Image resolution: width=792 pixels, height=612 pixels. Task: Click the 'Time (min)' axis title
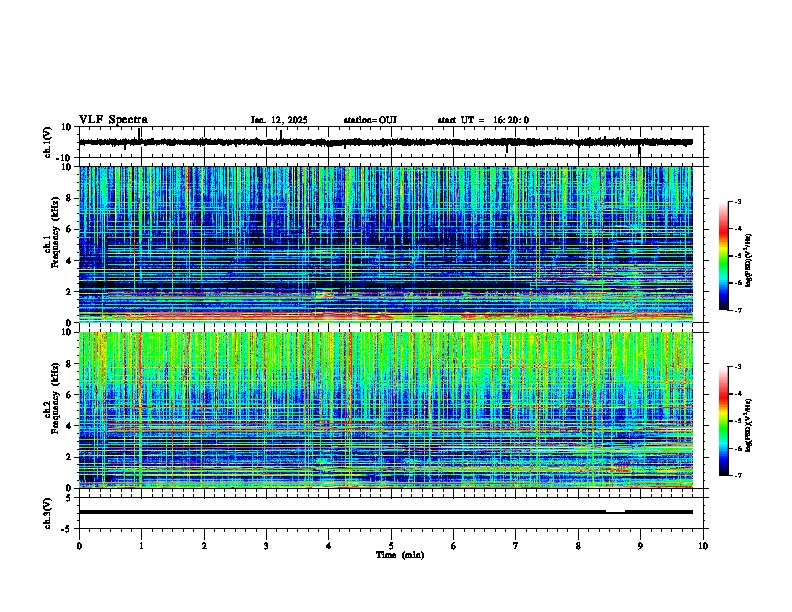[400, 555]
